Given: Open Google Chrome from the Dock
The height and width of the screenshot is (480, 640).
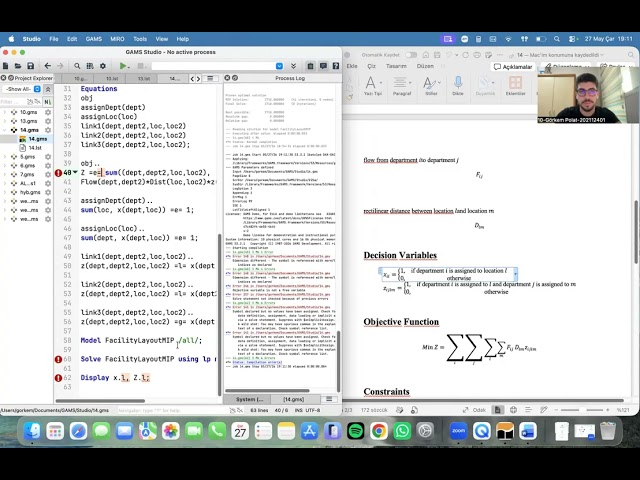Looking at the screenshot, I should click(x=379, y=431).
